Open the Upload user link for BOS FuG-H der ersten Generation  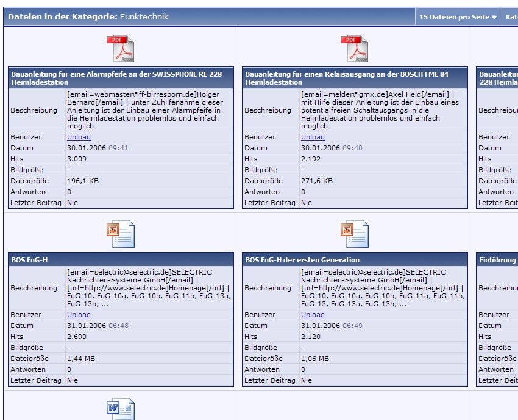click(313, 315)
